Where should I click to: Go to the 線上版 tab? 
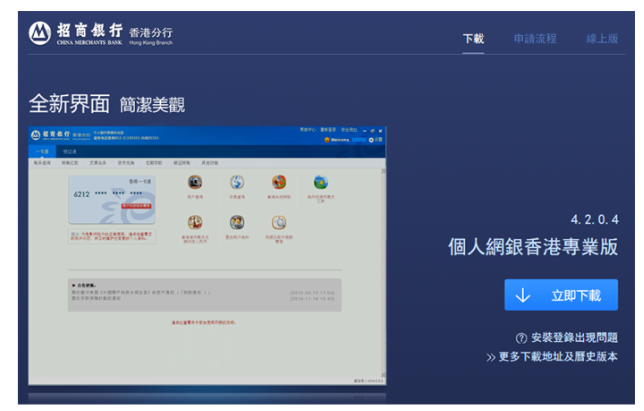(x=602, y=39)
